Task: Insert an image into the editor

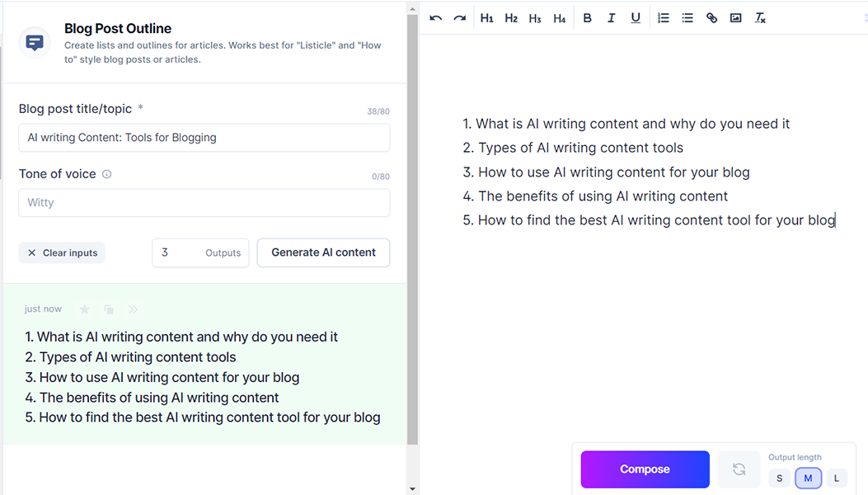Action: tap(735, 18)
